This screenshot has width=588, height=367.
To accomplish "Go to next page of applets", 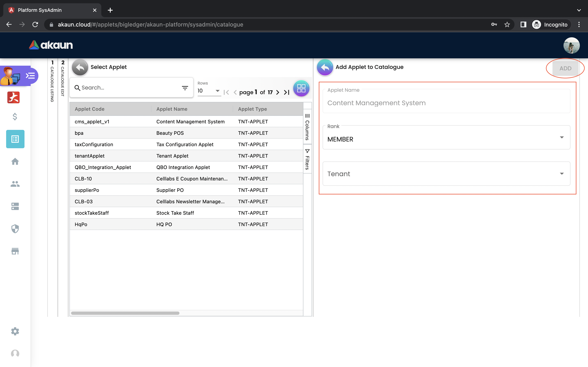I will pyautogui.click(x=278, y=92).
